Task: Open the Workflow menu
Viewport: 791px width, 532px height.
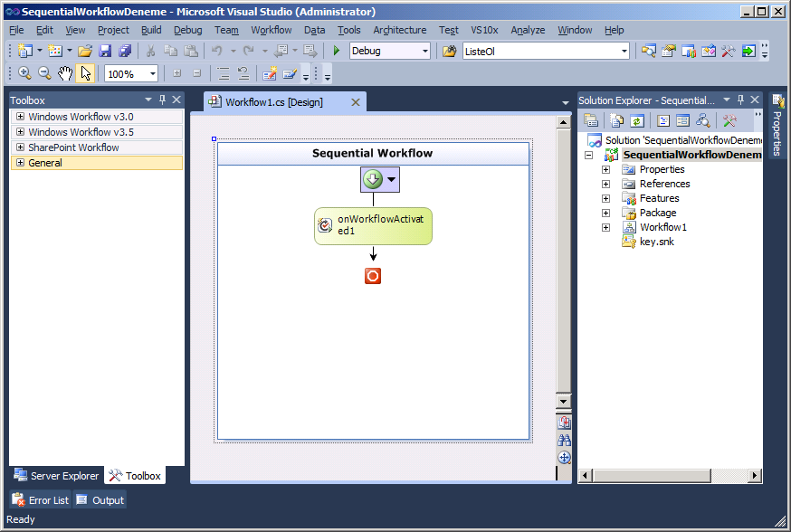Action: tap(271, 30)
